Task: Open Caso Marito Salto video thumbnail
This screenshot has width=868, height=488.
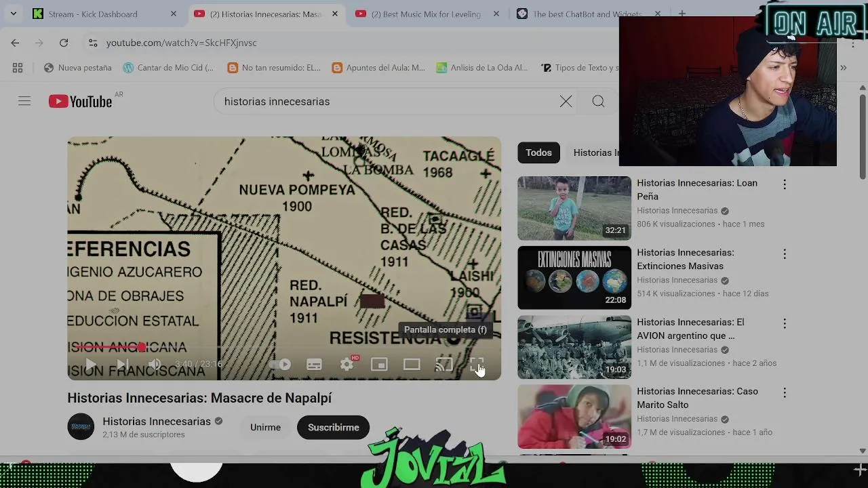Action: tap(574, 417)
